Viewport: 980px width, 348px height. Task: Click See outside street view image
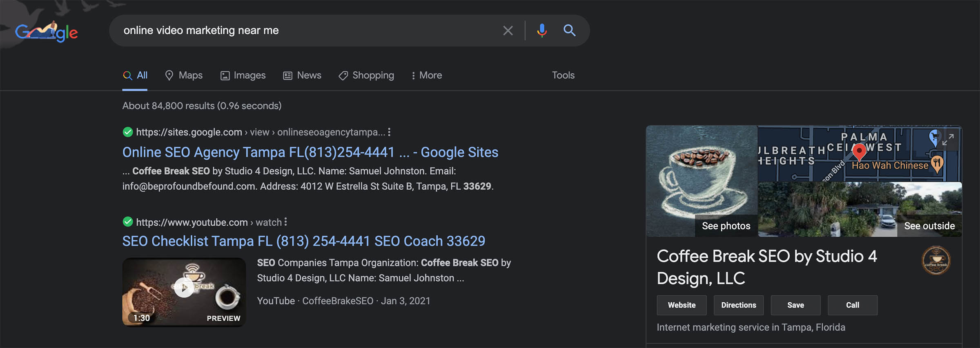point(929,226)
